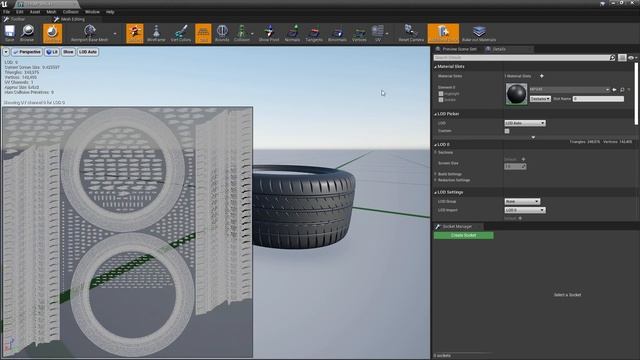Use selected asset arrow for material
The height and width of the screenshot is (360, 640).
(x=614, y=89)
